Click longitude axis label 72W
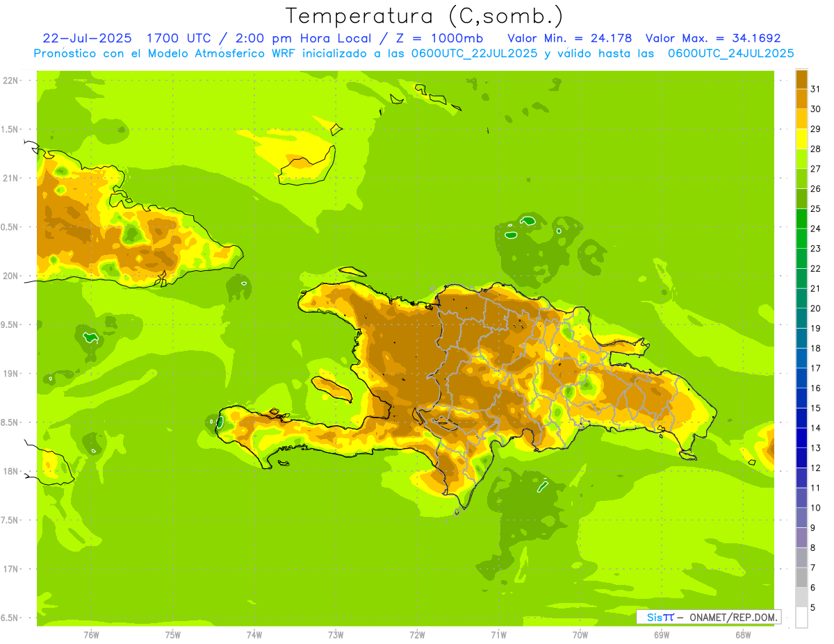The image size is (834, 644). (x=417, y=635)
